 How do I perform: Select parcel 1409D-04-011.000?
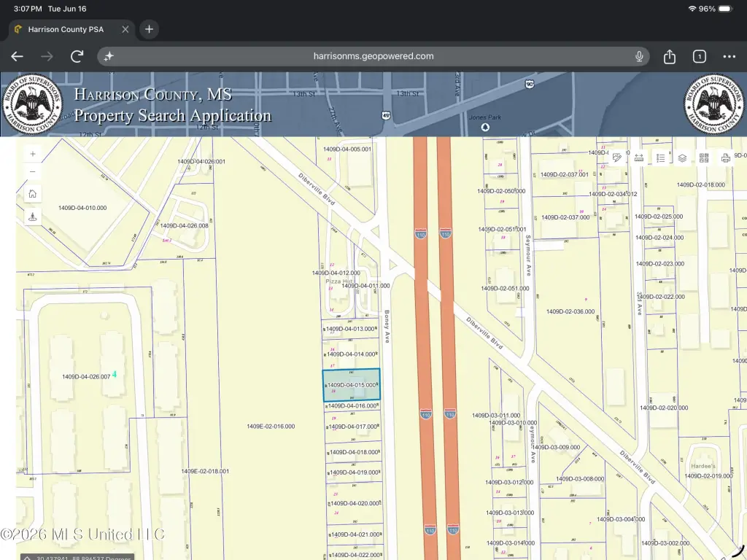pyautogui.click(x=365, y=286)
